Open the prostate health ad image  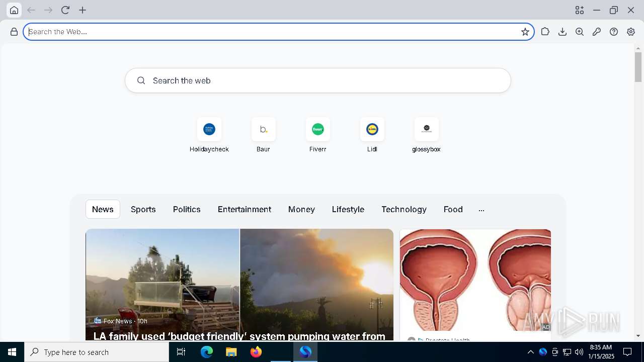475,280
